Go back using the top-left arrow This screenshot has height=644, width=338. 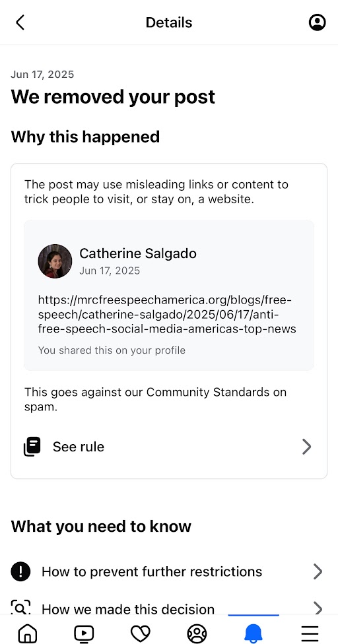coord(20,22)
